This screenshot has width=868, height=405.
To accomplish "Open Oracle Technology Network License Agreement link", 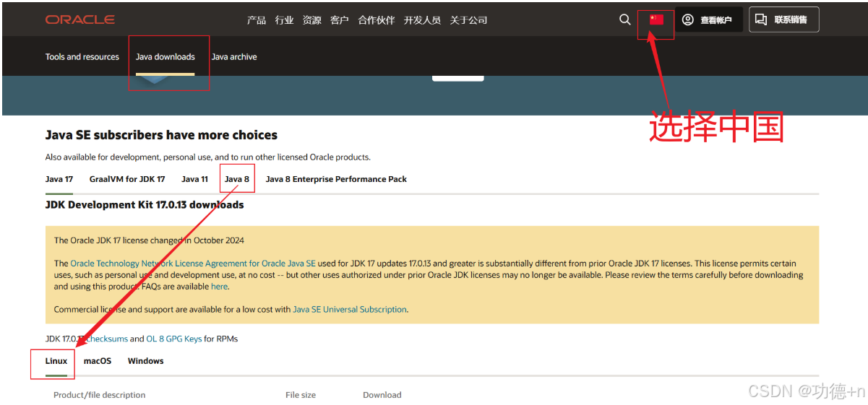I will tap(193, 264).
